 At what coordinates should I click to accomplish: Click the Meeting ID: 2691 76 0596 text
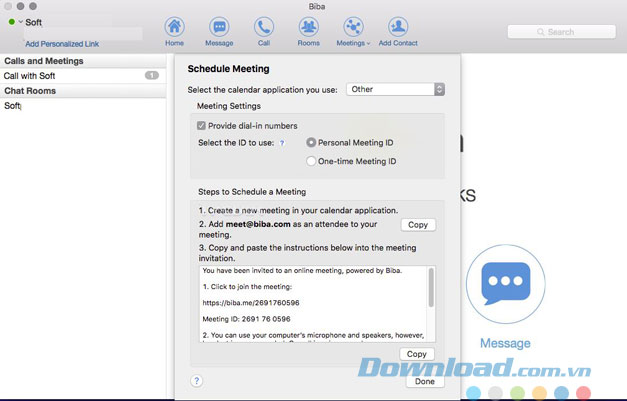click(x=246, y=319)
